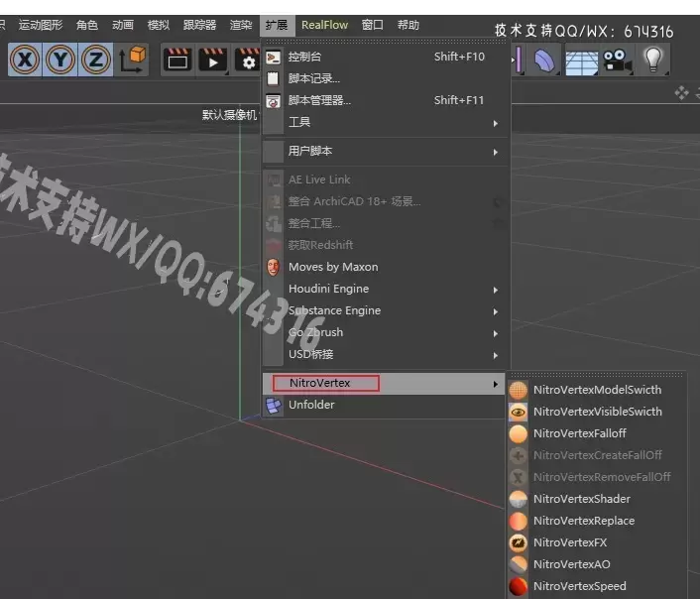Toggle the Z axis lock
Viewport: 700px width, 599px height.
(x=95, y=60)
